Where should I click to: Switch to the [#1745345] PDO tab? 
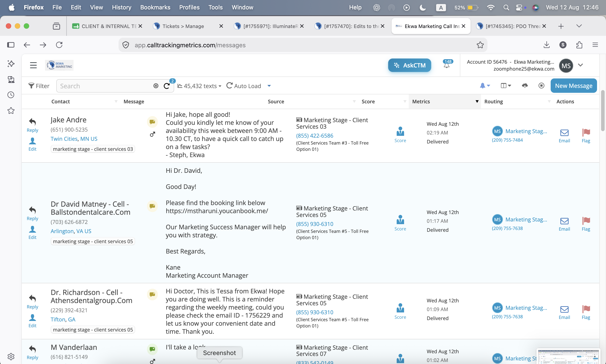coord(511,26)
